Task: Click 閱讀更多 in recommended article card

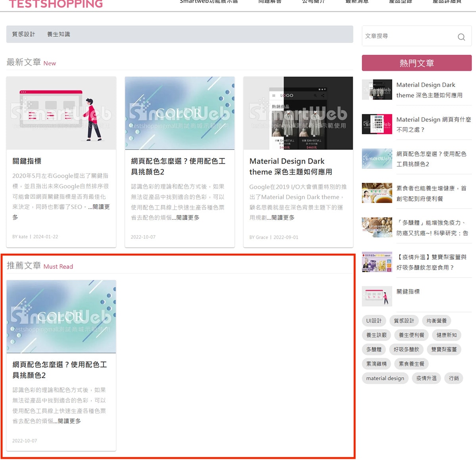Action: click(69, 421)
